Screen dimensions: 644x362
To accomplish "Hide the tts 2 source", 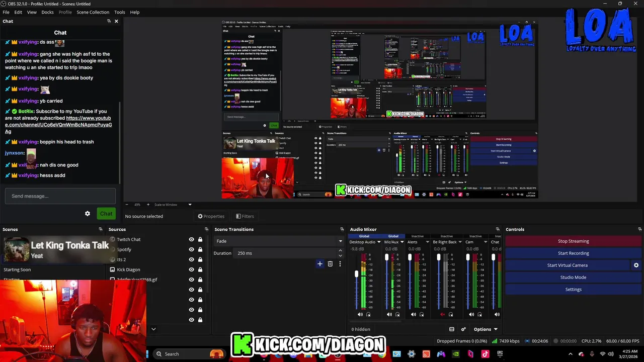I will (x=191, y=259).
